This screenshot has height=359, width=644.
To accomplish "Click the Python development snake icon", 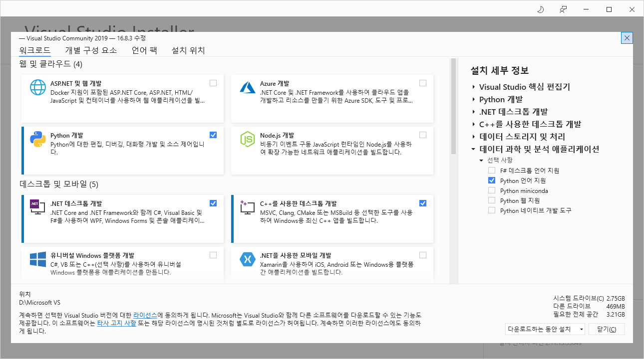I will point(38,139).
